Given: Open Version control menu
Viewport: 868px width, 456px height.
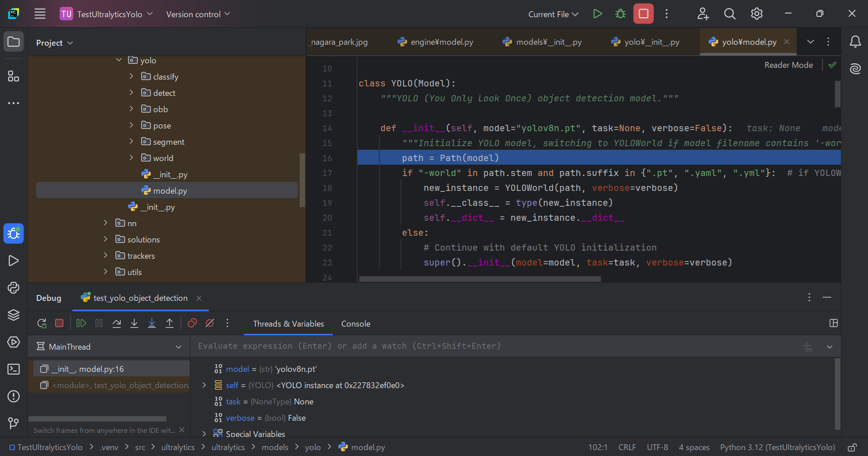Looking at the screenshot, I should tap(198, 14).
